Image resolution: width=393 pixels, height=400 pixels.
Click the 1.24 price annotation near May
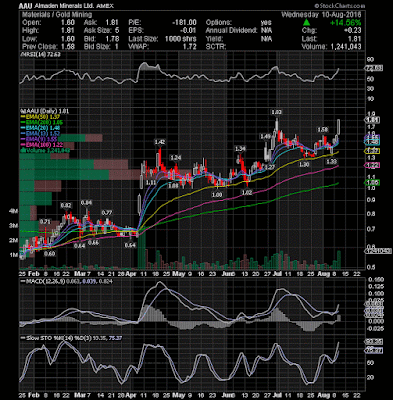pyautogui.click(x=176, y=158)
